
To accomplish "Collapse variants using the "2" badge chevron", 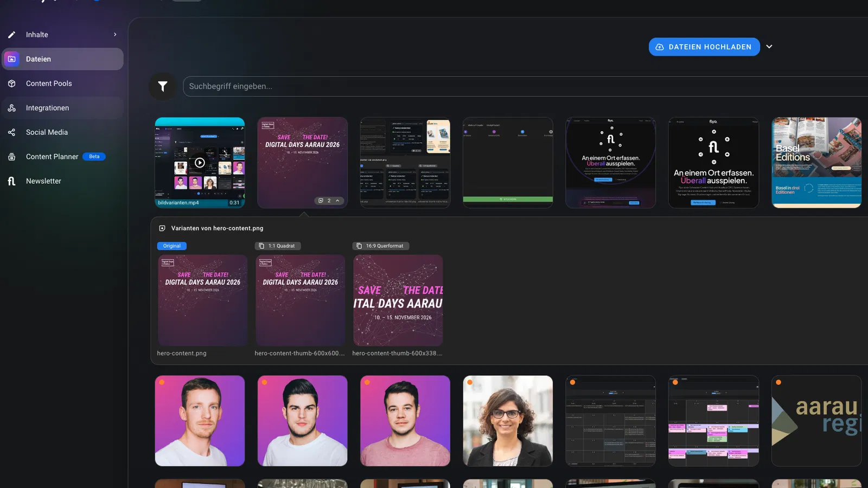I will (x=337, y=201).
